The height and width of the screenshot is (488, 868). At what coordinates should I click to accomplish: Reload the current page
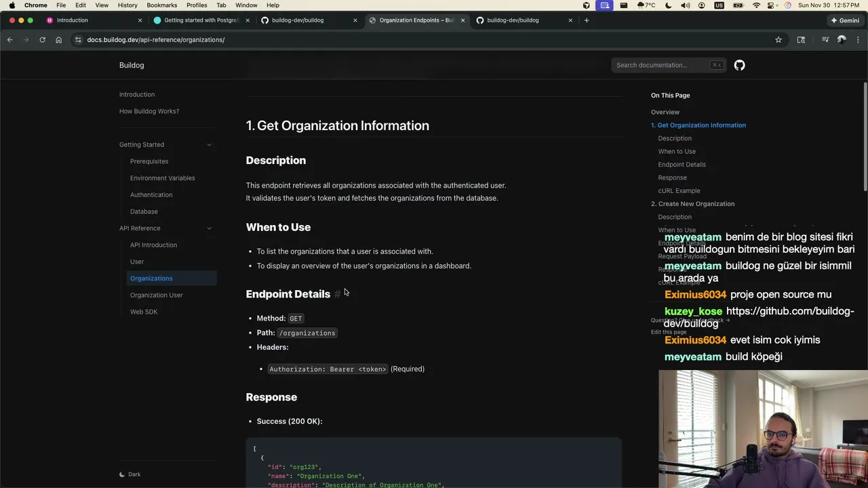42,40
